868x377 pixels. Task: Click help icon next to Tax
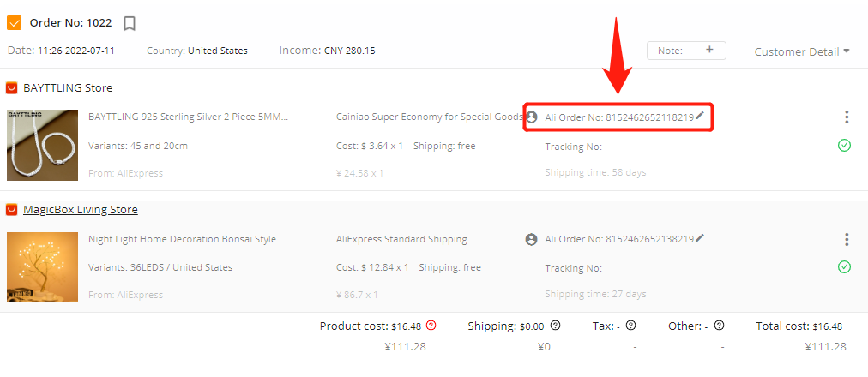(630, 326)
